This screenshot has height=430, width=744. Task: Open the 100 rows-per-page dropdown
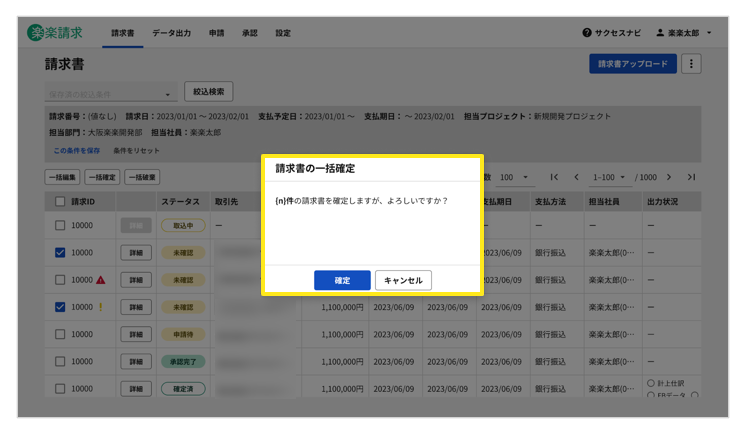click(x=516, y=178)
